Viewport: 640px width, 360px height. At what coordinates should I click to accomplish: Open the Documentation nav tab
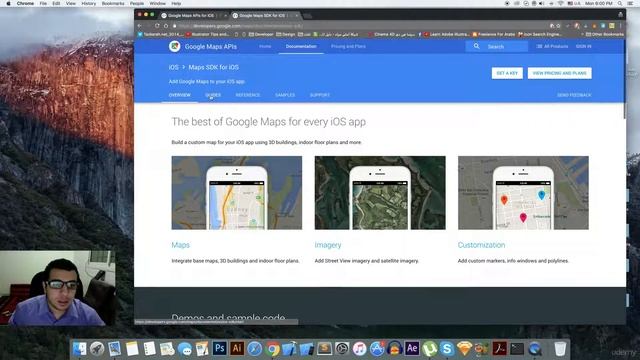click(x=301, y=47)
